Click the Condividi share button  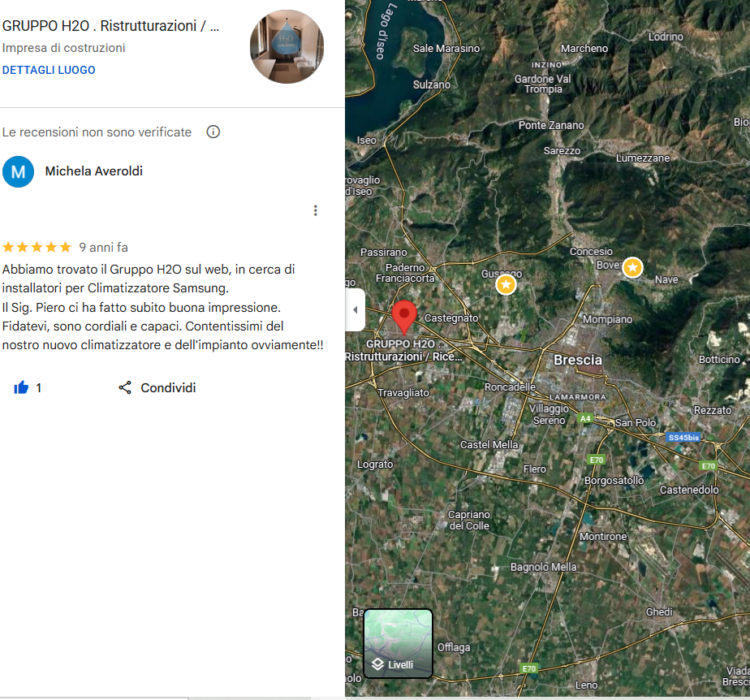coord(157,387)
